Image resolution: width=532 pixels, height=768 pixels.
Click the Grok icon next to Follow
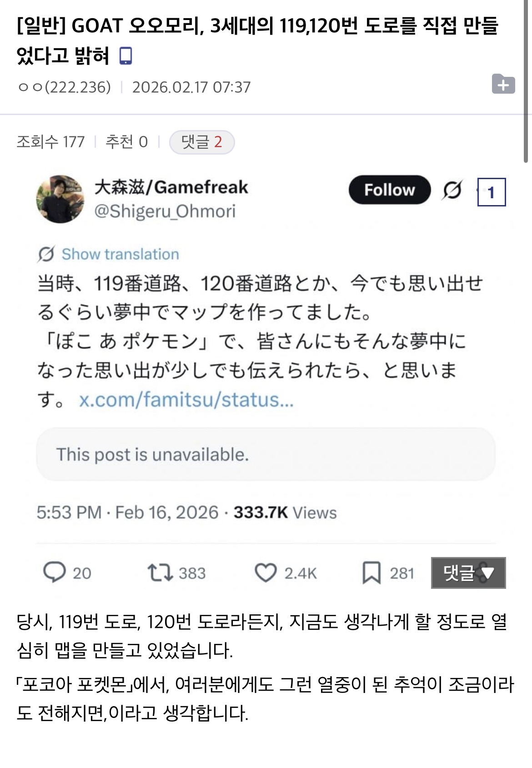[452, 190]
